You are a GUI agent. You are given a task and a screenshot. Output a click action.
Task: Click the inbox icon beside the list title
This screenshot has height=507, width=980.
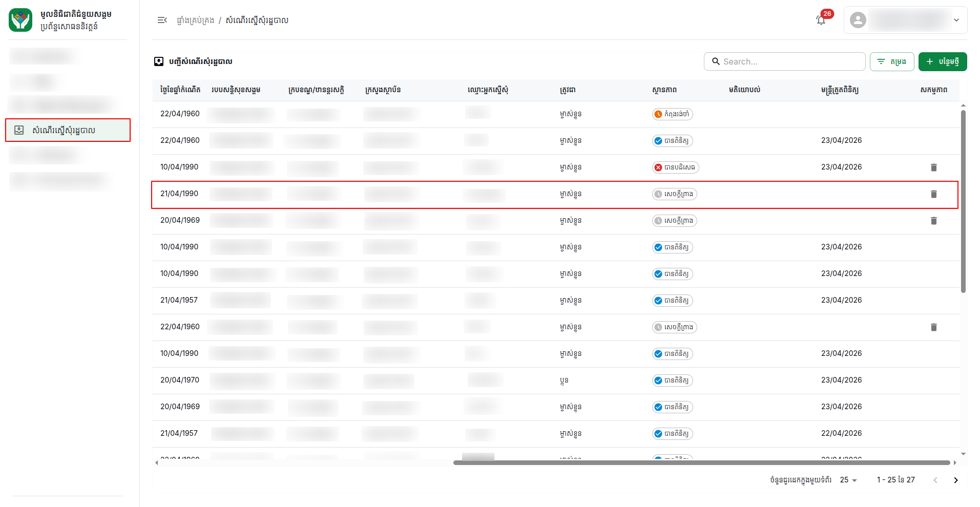point(159,61)
